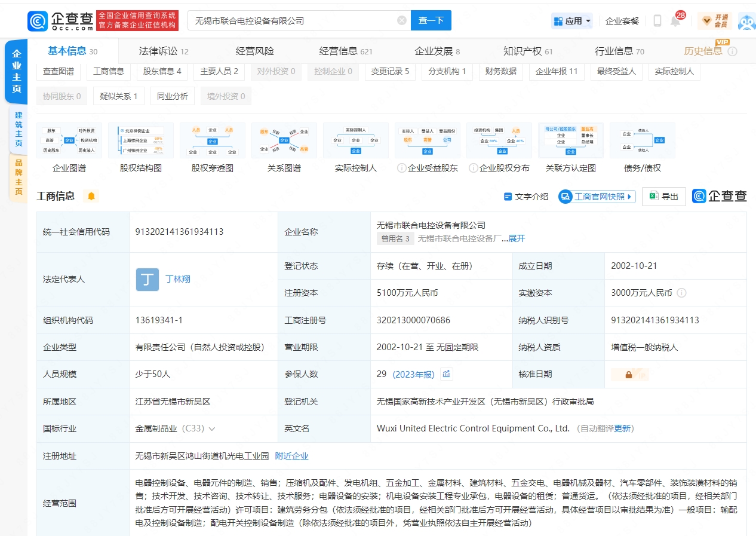Jump to 股东信息 4 section
The height and width of the screenshot is (536, 756).
[x=162, y=71]
